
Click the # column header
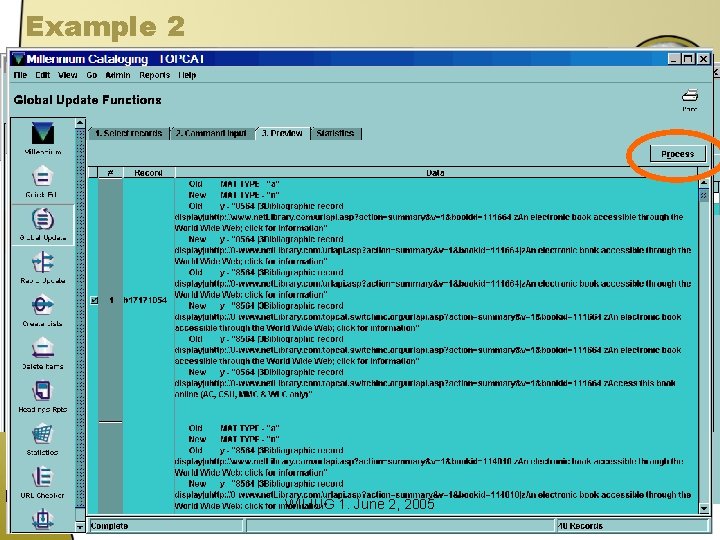[110, 173]
